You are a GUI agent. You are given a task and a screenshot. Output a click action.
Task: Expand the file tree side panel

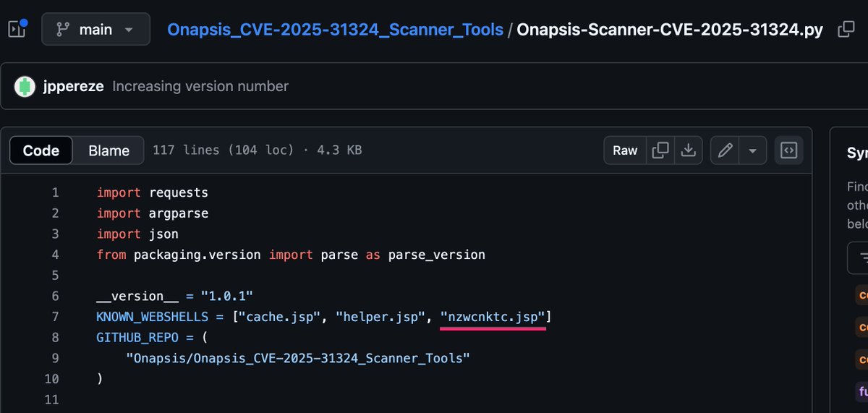coord(17,30)
